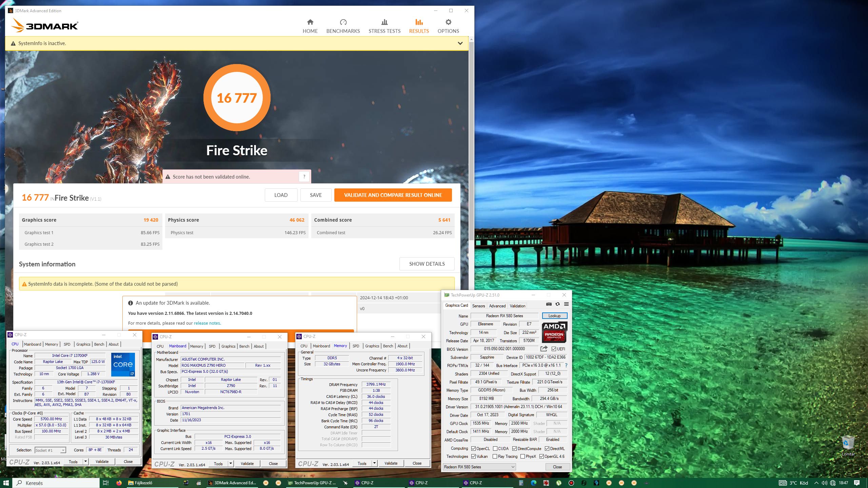The height and width of the screenshot is (488, 868).
Task: Toggle the DirectML checkbox
Action: 547,448
